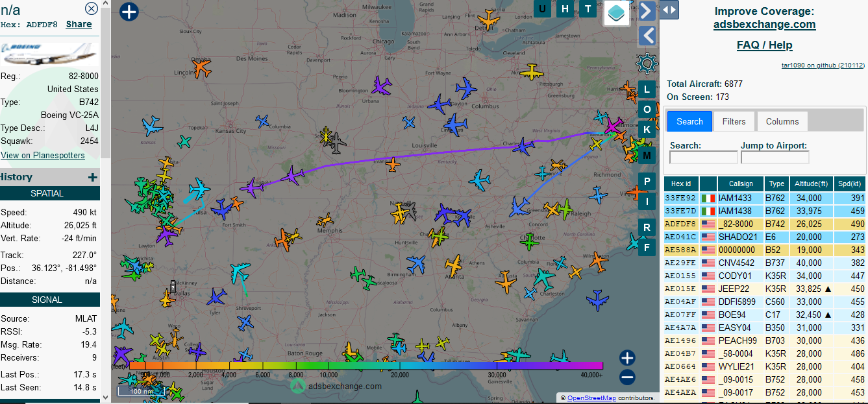The height and width of the screenshot is (404, 868).
Task: Open the Share link for ADFDF8
Action: 79,24
